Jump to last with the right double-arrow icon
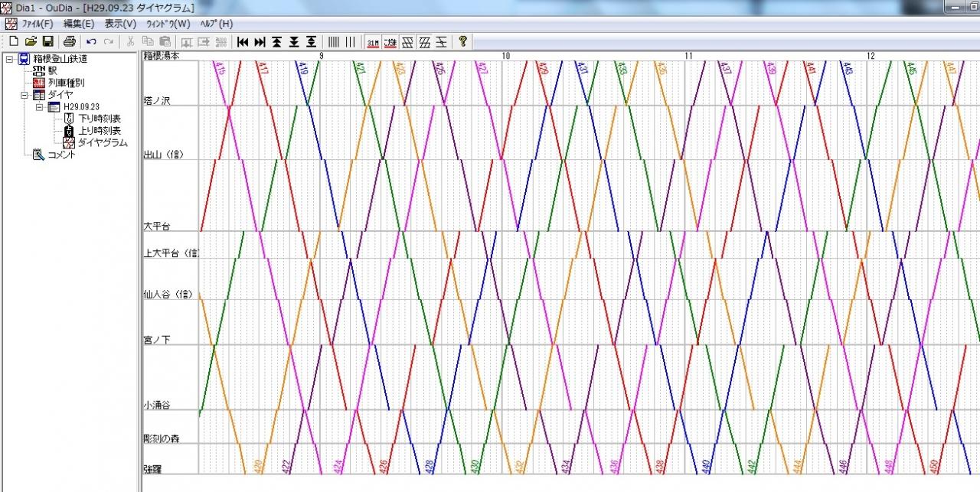Screen dimensions: 980x492 [260, 41]
